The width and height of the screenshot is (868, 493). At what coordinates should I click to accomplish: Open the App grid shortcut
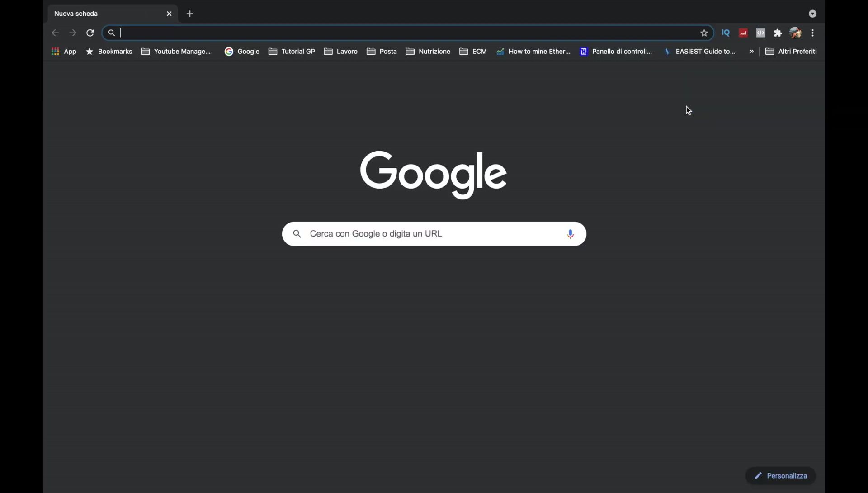click(x=64, y=52)
